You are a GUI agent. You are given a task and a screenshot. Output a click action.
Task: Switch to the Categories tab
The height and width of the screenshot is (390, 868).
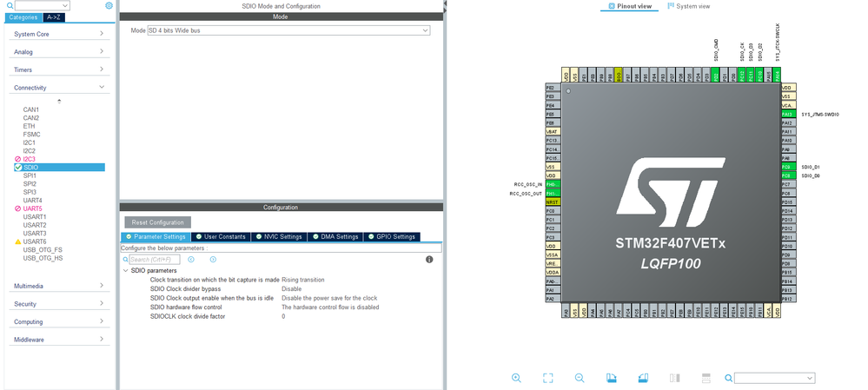[x=23, y=17]
